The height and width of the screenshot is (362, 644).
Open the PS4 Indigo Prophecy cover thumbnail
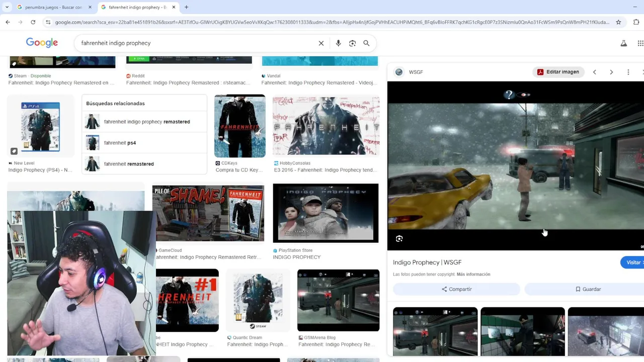[40, 126]
